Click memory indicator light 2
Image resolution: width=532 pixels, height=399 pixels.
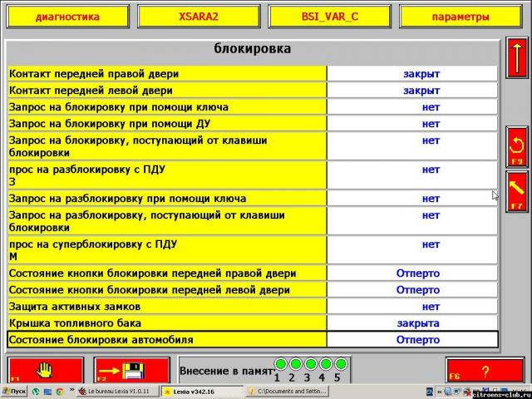click(296, 364)
